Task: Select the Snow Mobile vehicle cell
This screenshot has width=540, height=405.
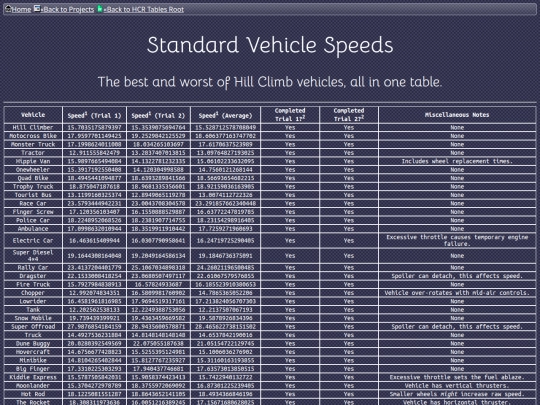Action: point(33,318)
